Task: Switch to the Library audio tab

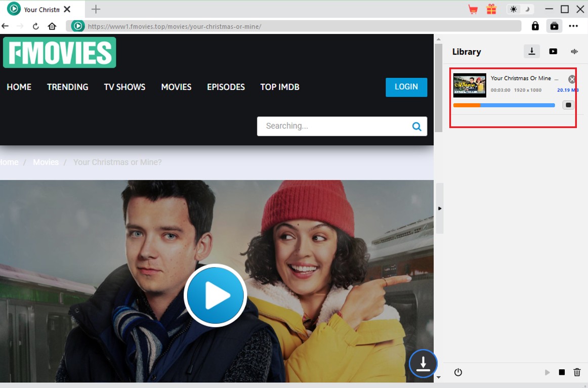Action: pyautogui.click(x=574, y=51)
